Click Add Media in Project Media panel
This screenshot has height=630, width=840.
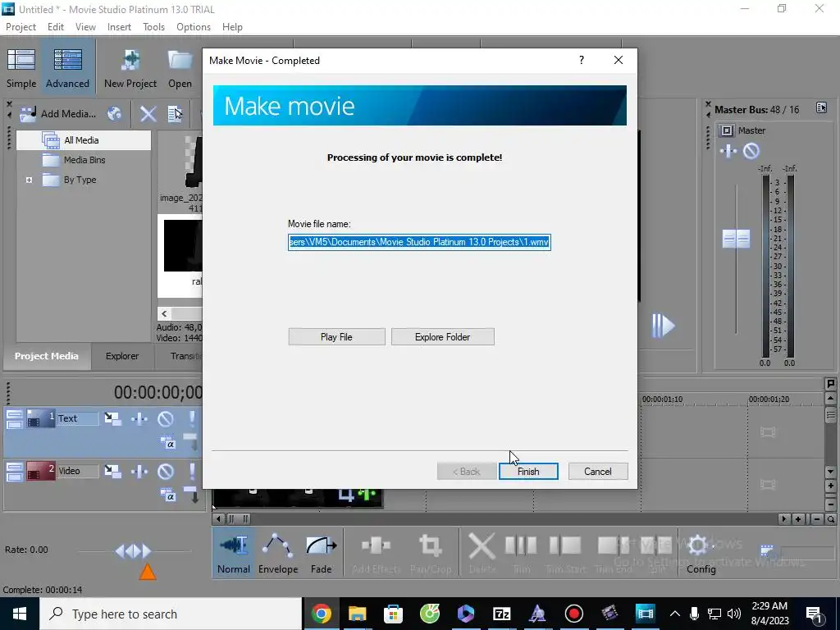click(58, 113)
